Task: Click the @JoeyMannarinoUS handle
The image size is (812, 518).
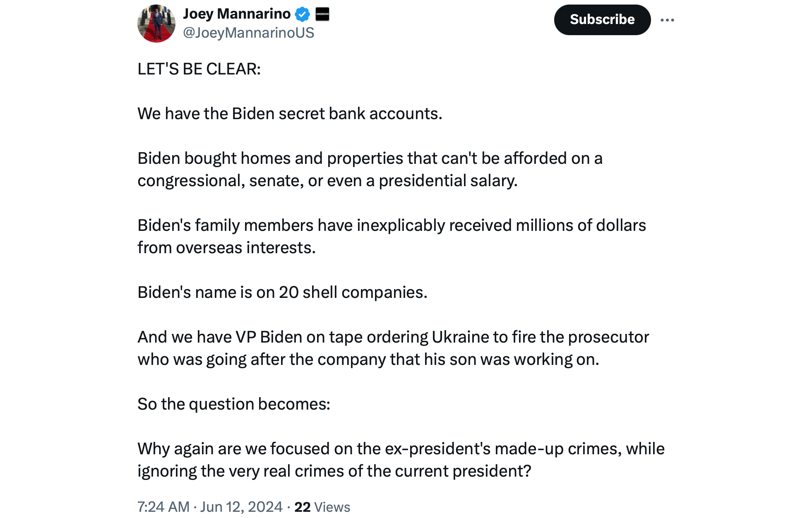Action: (248, 33)
